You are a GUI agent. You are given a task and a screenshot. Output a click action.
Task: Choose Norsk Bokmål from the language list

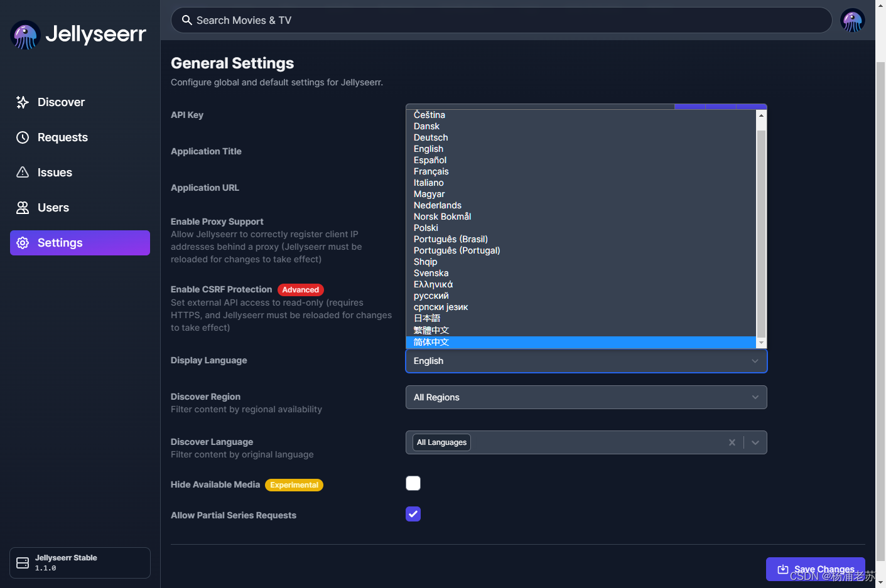[581, 216]
